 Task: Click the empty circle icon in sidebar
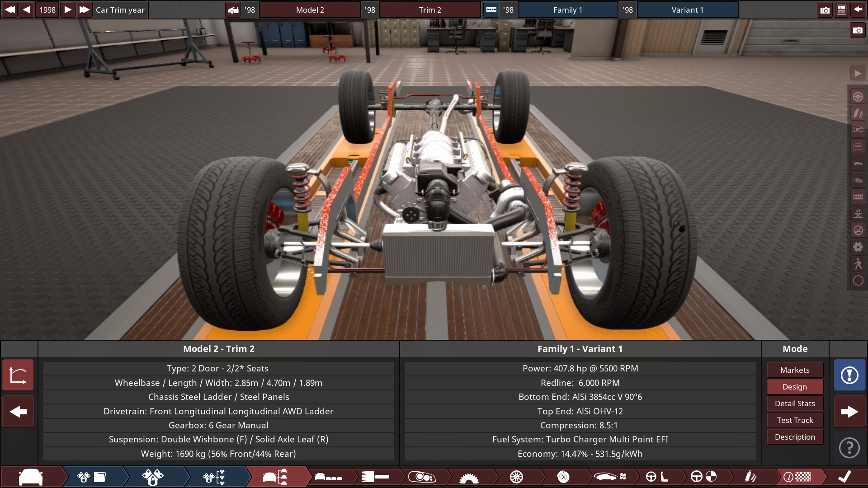[x=858, y=281]
